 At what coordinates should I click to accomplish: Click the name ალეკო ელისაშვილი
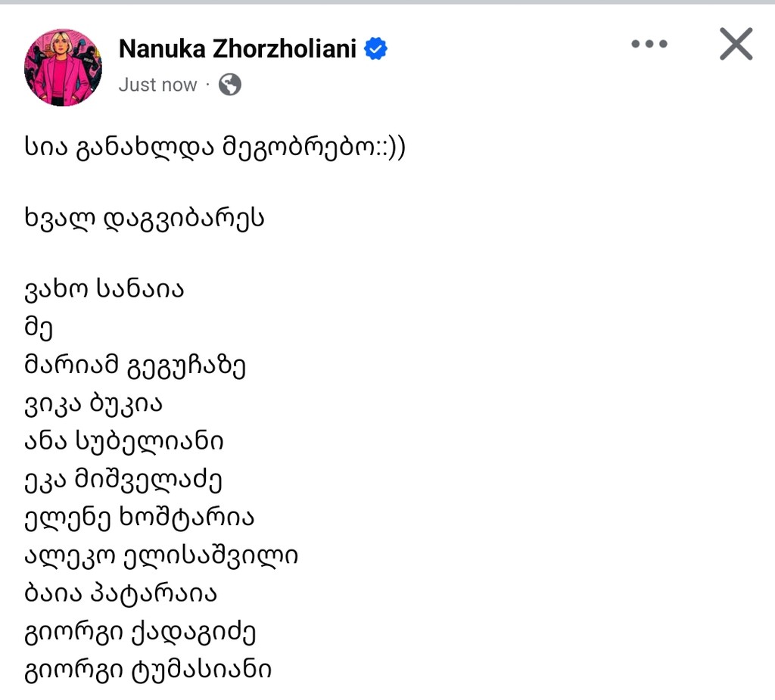pyautogui.click(x=161, y=556)
